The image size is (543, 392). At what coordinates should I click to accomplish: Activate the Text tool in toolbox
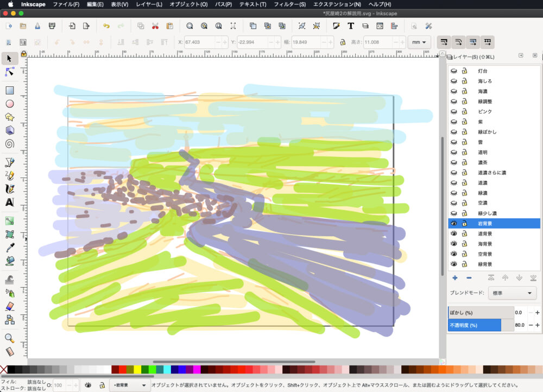point(9,202)
